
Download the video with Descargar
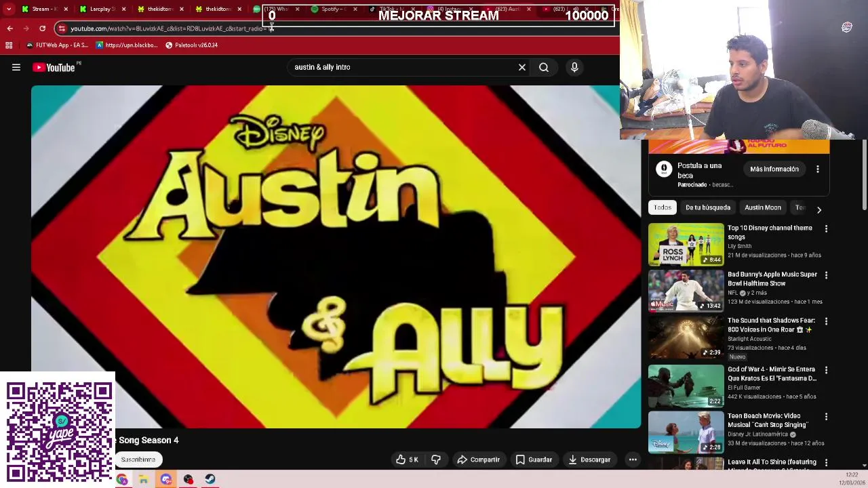click(x=589, y=460)
